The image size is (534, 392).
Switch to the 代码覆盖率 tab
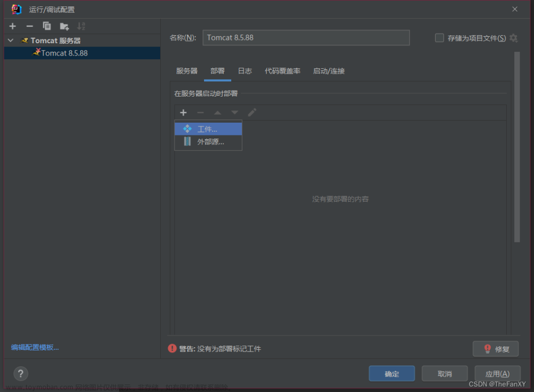coord(282,71)
